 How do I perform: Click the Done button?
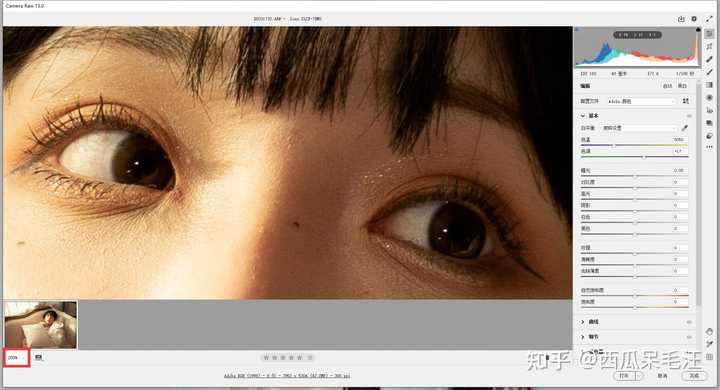pos(694,376)
